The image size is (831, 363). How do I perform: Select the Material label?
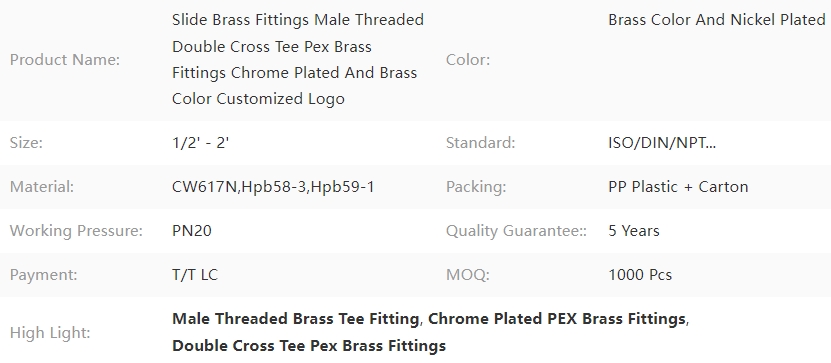41,187
